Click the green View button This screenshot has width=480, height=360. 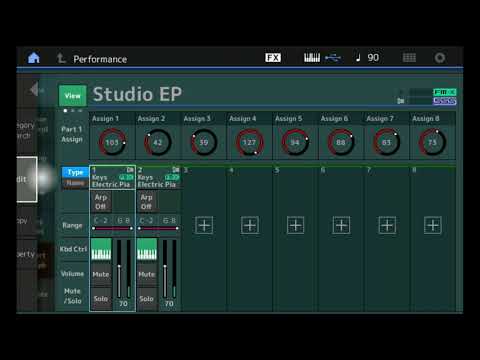(x=73, y=96)
